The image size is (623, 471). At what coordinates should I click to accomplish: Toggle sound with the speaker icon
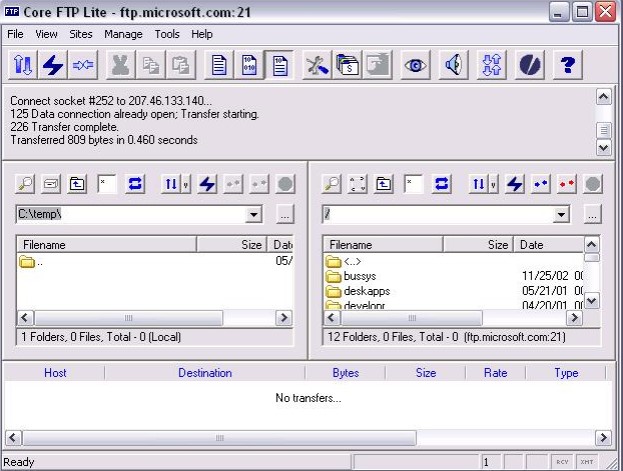453,65
